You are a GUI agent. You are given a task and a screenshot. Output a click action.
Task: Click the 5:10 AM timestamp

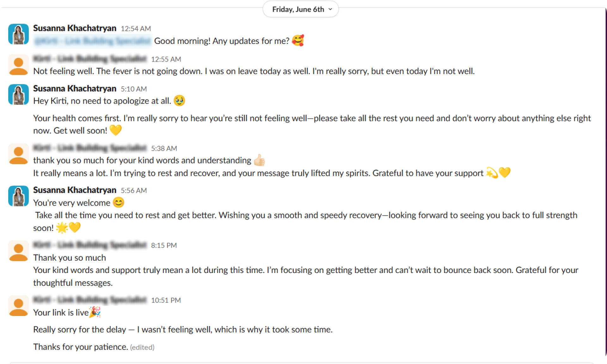[x=134, y=89]
